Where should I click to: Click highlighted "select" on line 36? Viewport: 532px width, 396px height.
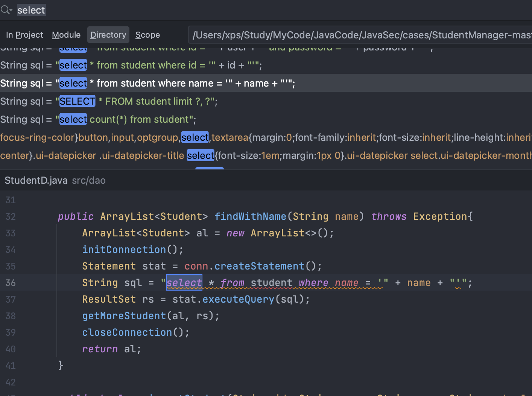click(x=184, y=283)
